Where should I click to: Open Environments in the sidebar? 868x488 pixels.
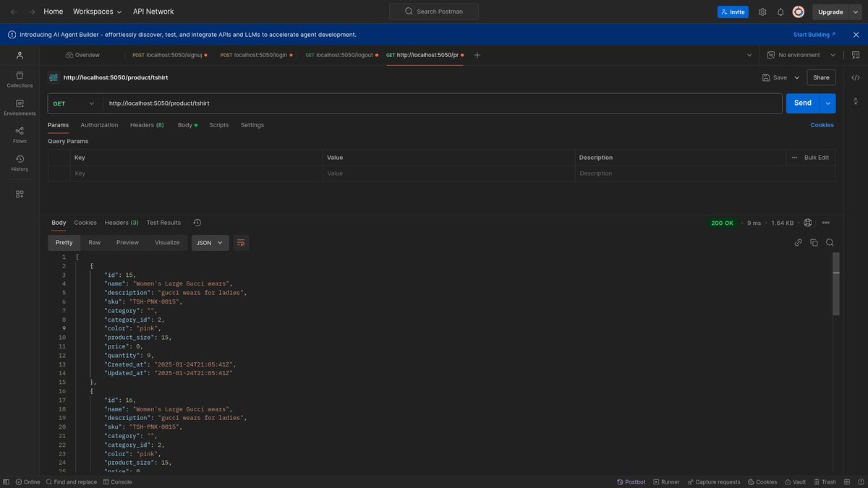(x=20, y=108)
